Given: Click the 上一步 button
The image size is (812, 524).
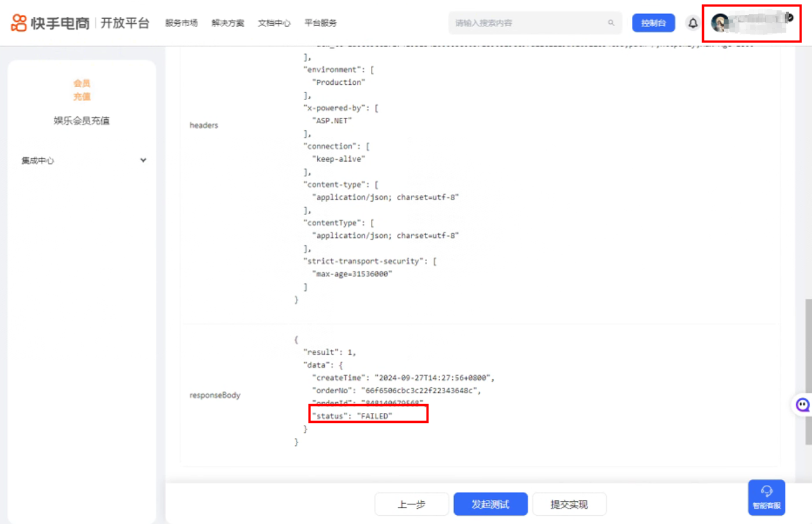Looking at the screenshot, I should tap(412, 504).
